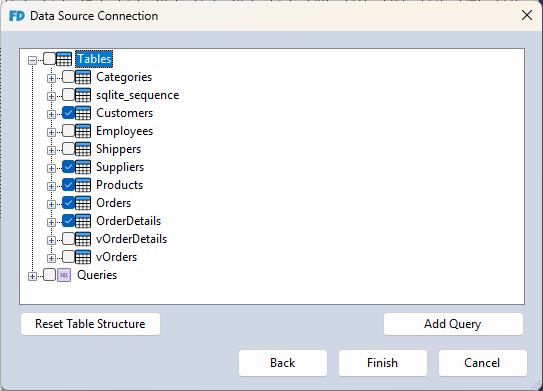Viewport: 543px width, 391px height.
Task: Check the Tables root checkbox
Action: click(49, 59)
